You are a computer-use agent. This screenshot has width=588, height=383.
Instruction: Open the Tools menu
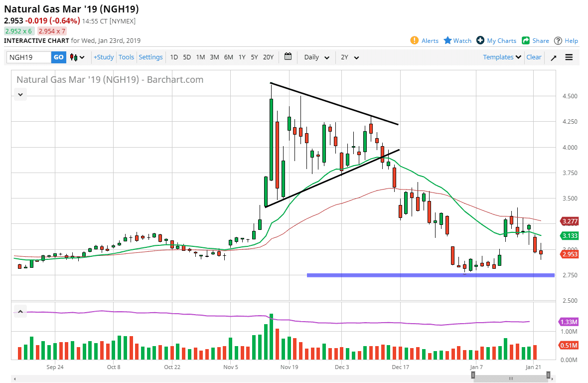pyautogui.click(x=127, y=57)
